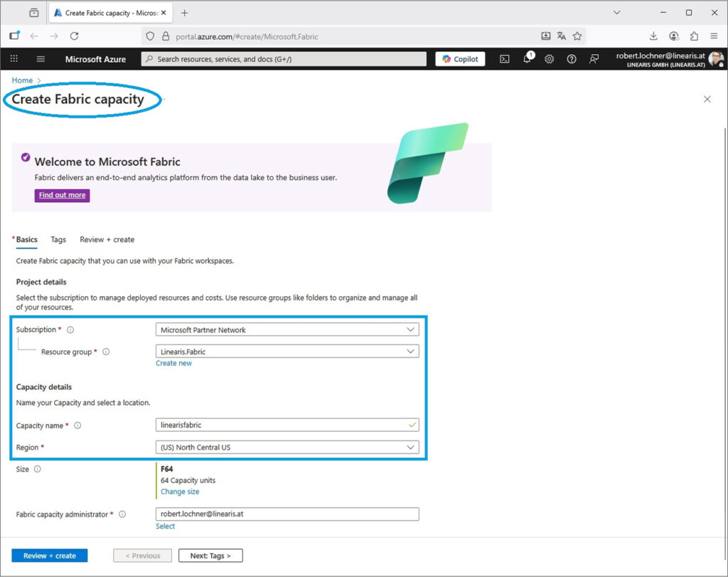Show info tooltip for Resource group
The width and height of the screenshot is (728, 577).
[x=106, y=351]
